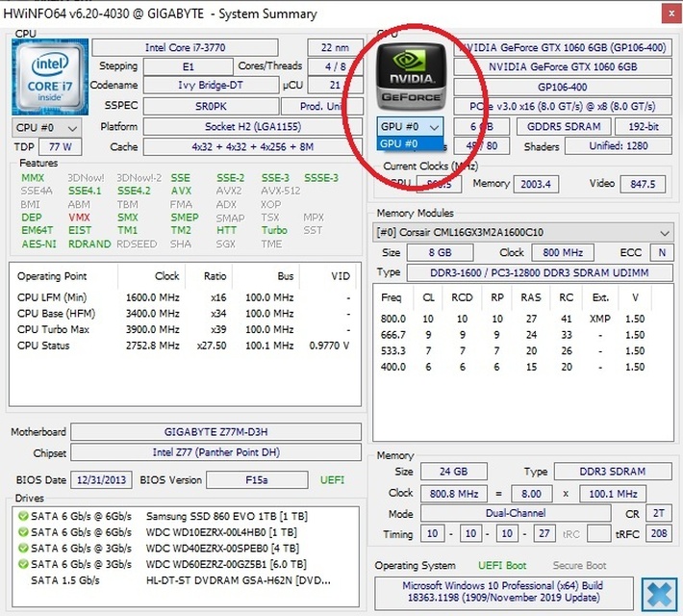
Task: Select the HL-DT-ST DVDRAM GSA-H62N row
Action: click(x=186, y=580)
